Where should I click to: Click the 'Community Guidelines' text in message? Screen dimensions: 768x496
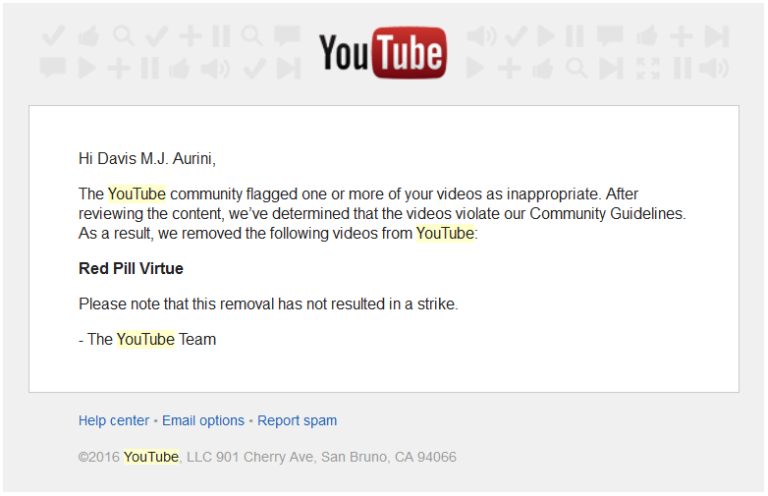607,213
